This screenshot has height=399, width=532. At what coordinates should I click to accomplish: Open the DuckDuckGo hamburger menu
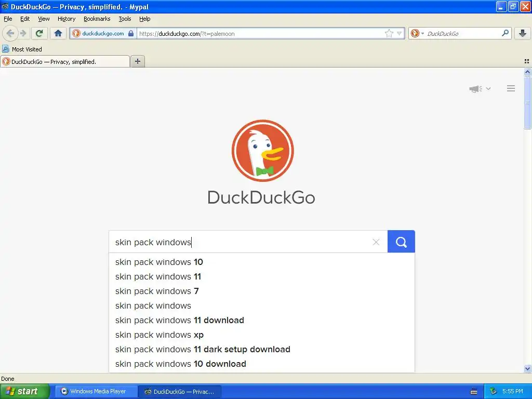pos(511,88)
